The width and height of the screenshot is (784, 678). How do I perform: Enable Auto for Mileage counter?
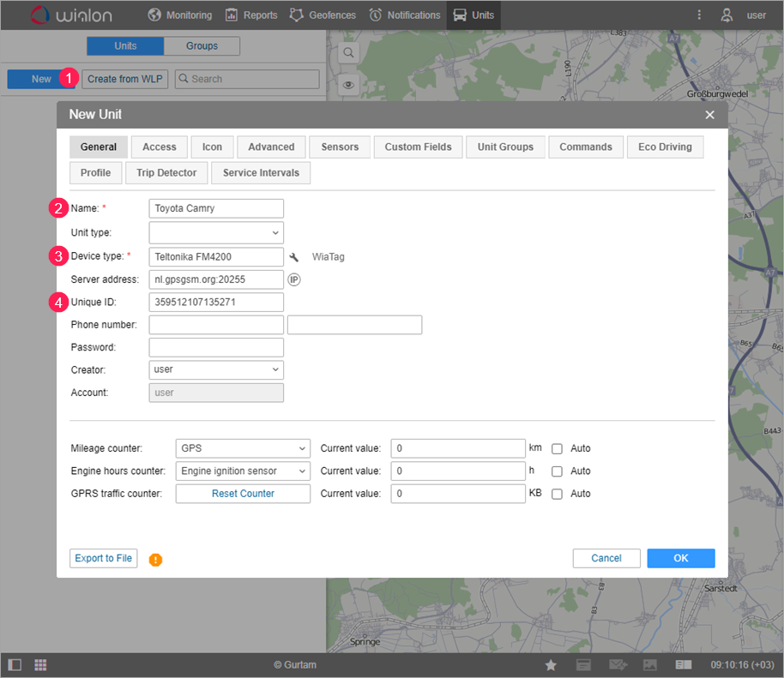[557, 448]
